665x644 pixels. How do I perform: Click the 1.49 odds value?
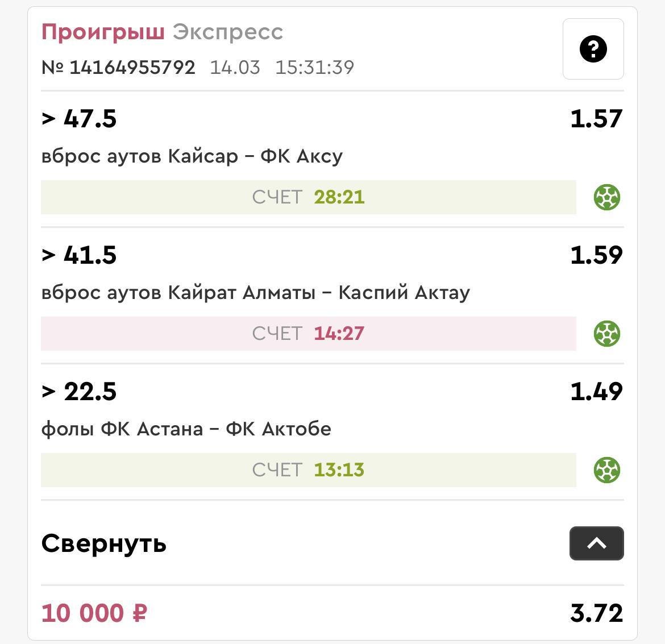(x=596, y=392)
